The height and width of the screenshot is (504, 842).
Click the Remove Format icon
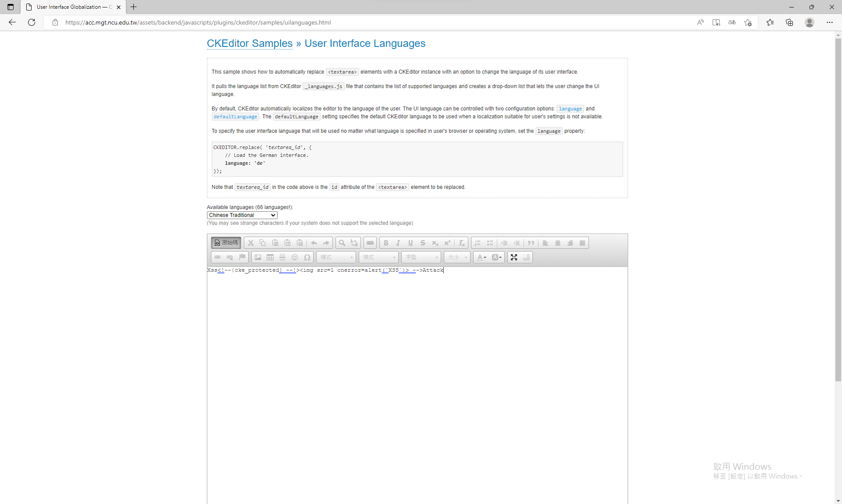[x=461, y=243]
